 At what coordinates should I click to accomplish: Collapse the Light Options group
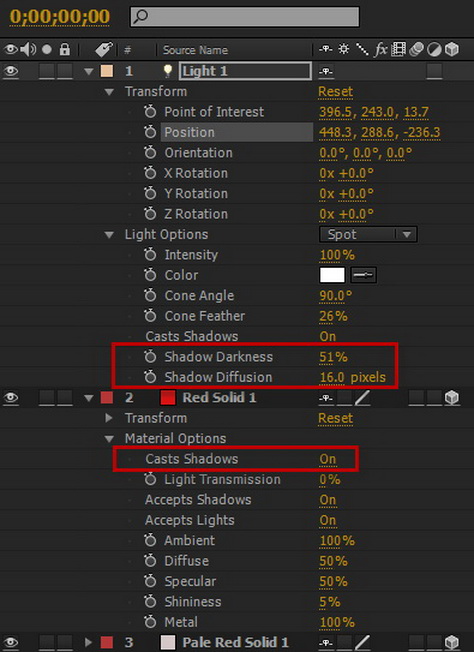109,235
